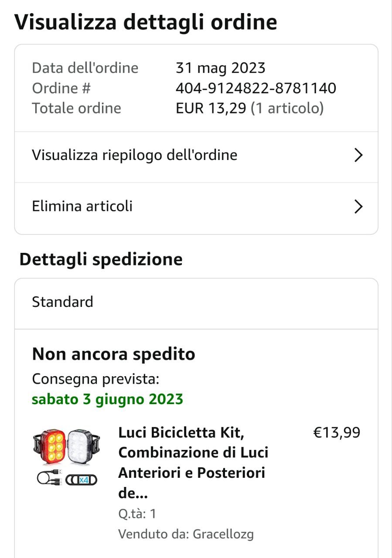Click the Dettagli spedizione heading
The height and width of the screenshot is (558, 392).
[x=101, y=259]
